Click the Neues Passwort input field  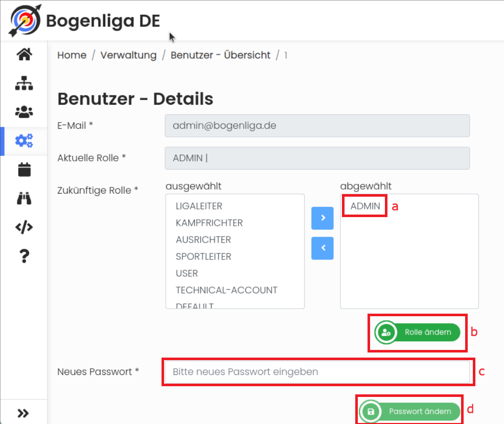(317, 372)
